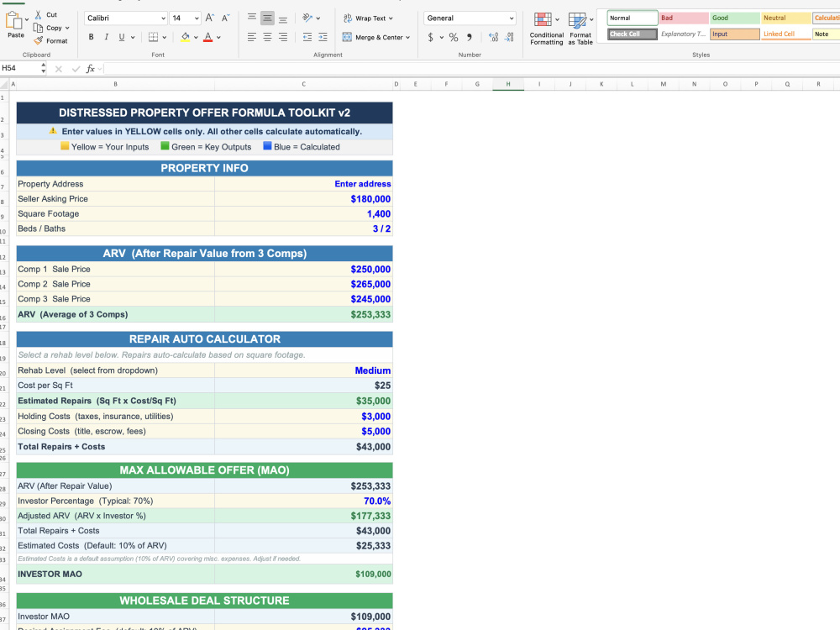Select the column H header
The image size is (840, 630).
(508, 84)
